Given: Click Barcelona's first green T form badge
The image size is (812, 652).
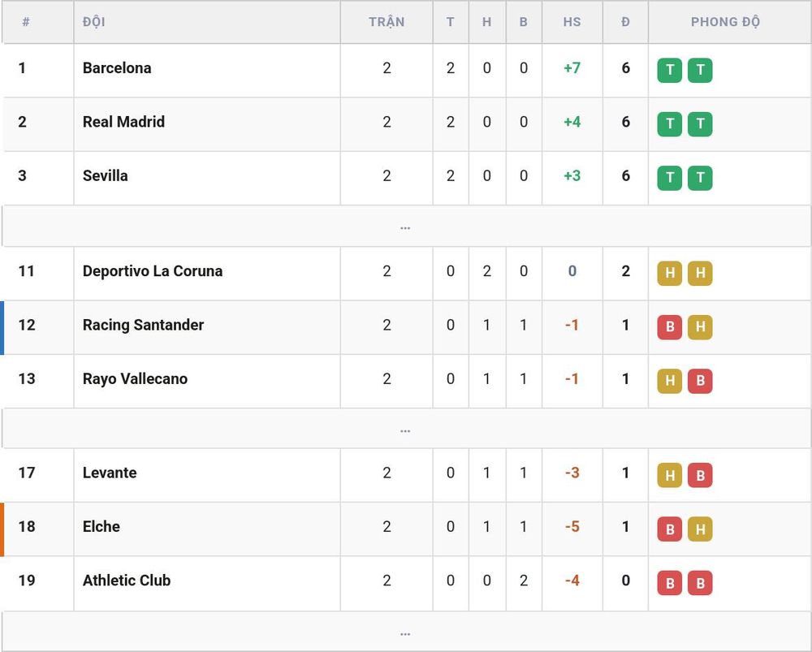Looking at the screenshot, I should pyautogui.click(x=670, y=70).
